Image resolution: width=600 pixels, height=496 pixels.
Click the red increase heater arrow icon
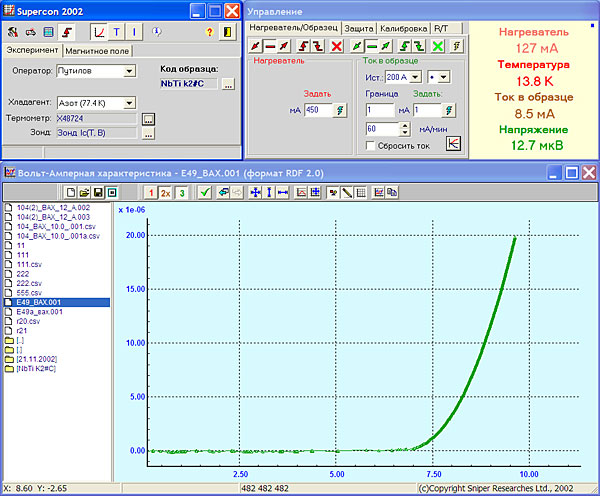[x=284, y=46]
